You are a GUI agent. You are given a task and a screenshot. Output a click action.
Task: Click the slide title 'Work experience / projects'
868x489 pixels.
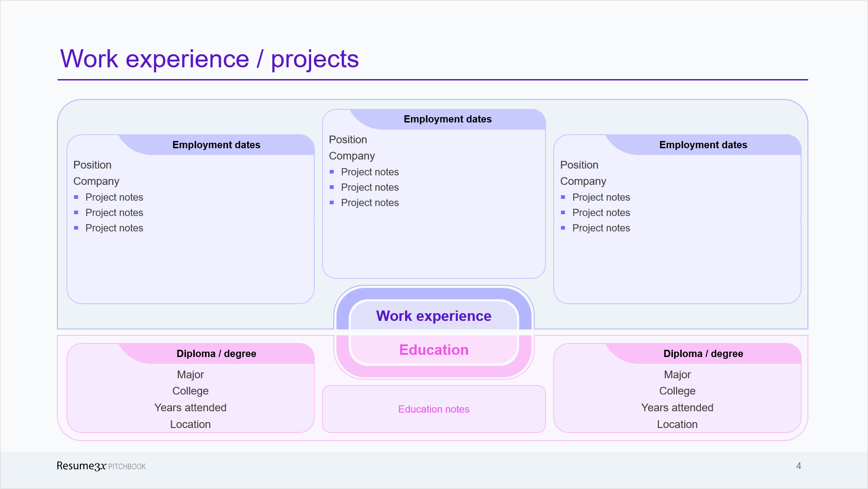[209, 59]
